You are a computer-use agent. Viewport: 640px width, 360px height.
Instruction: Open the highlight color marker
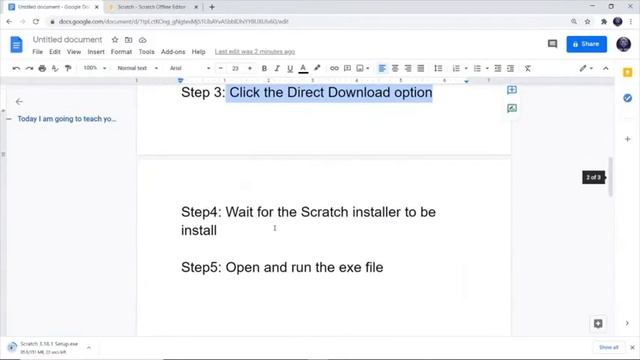point(317,68)
